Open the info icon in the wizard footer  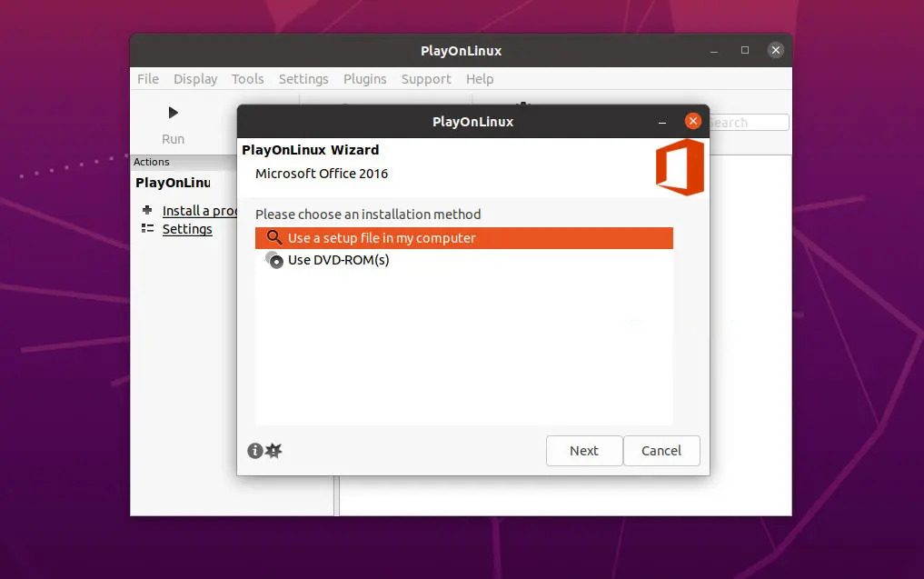[x=255, y=450]
